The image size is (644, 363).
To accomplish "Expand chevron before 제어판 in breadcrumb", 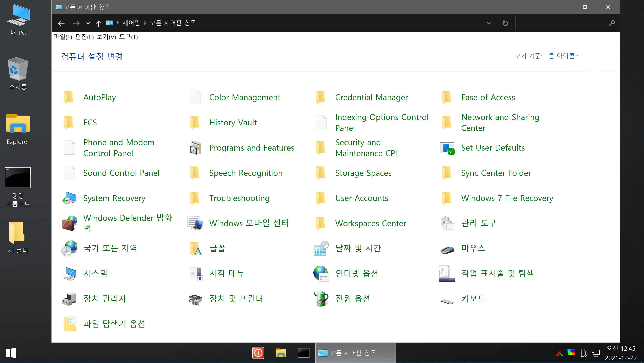I will [118, 23].
